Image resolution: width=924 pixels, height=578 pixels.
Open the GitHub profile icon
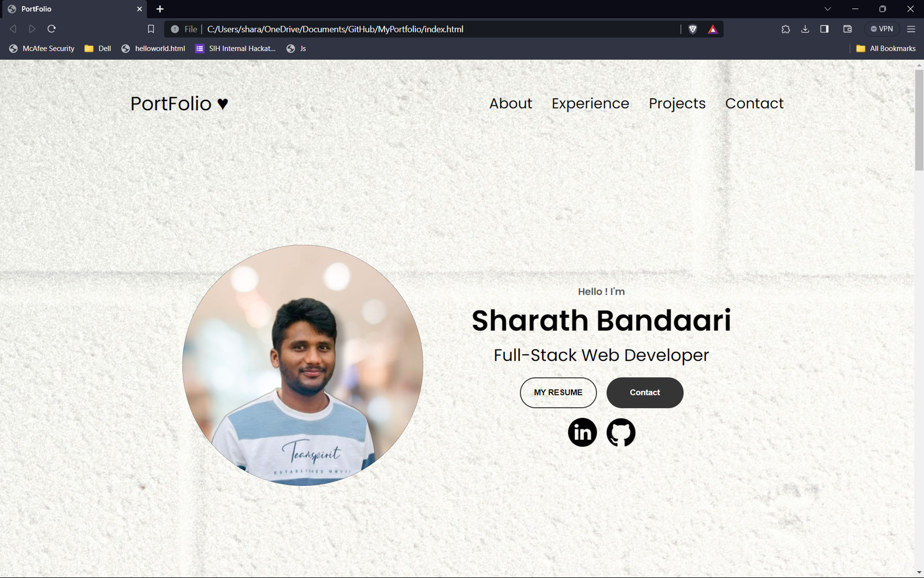(621, 432)
